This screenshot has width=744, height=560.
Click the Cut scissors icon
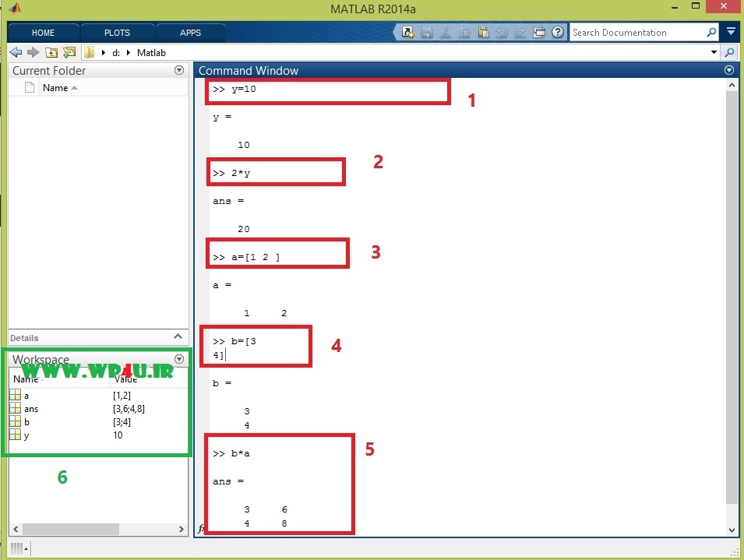(x=446, y=32)
